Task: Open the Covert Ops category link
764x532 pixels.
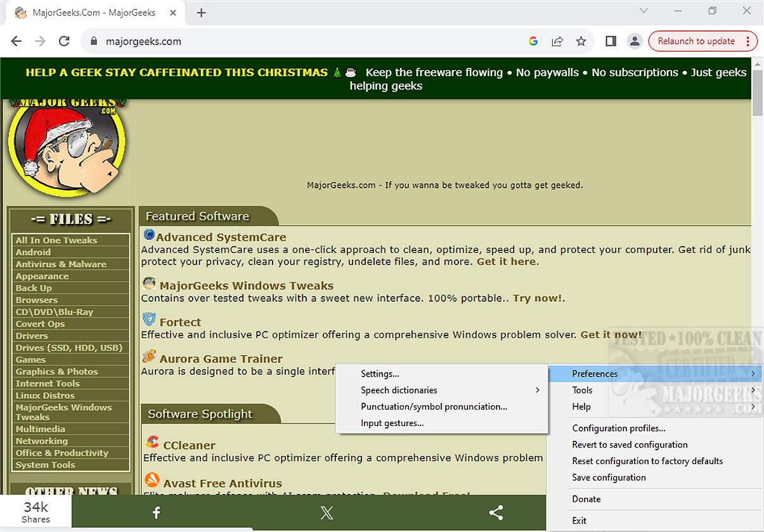Action: 40,324
